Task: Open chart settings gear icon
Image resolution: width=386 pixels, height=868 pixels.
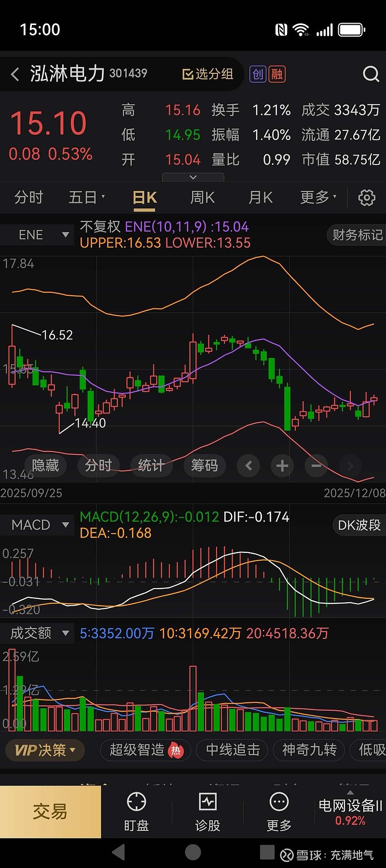Action: click(367, 197)
